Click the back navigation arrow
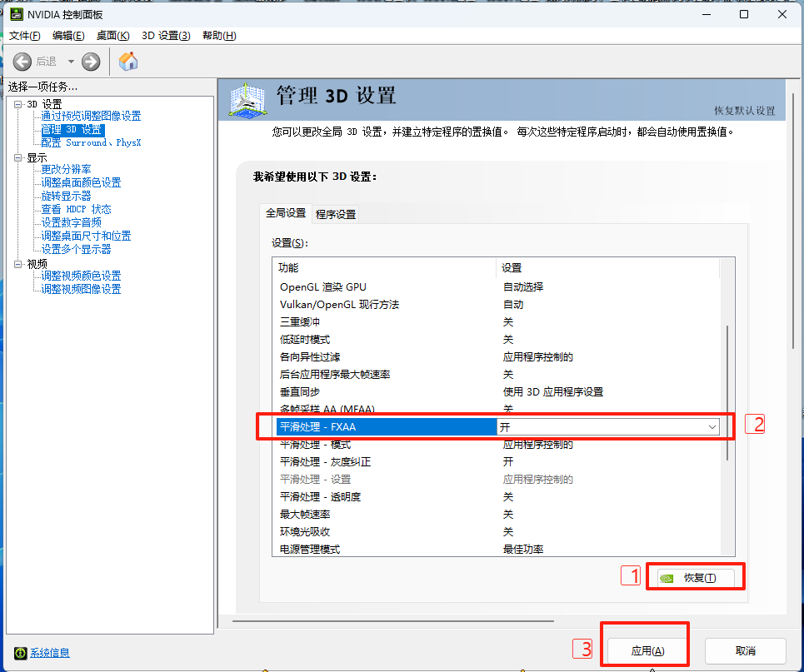This screenshot has height=672, width=804. coord(22,61)
